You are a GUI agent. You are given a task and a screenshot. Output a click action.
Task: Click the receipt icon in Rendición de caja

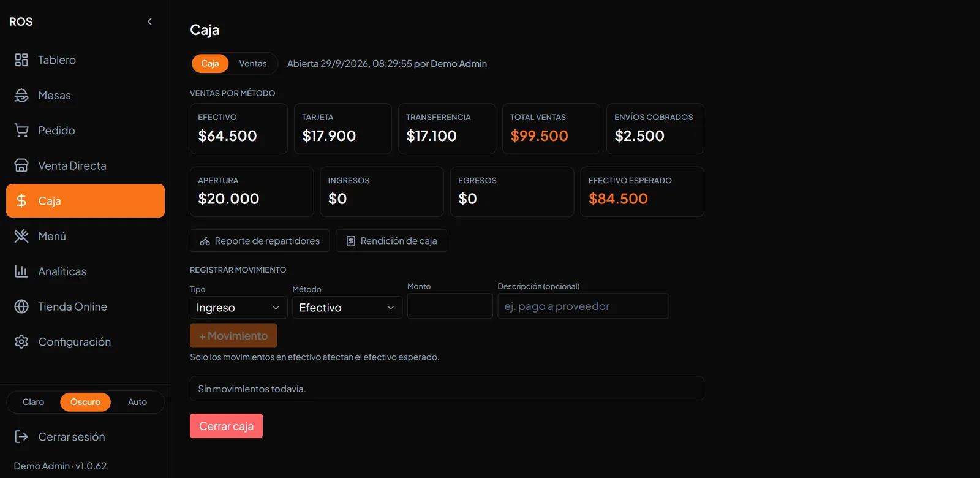pos(351,241)
